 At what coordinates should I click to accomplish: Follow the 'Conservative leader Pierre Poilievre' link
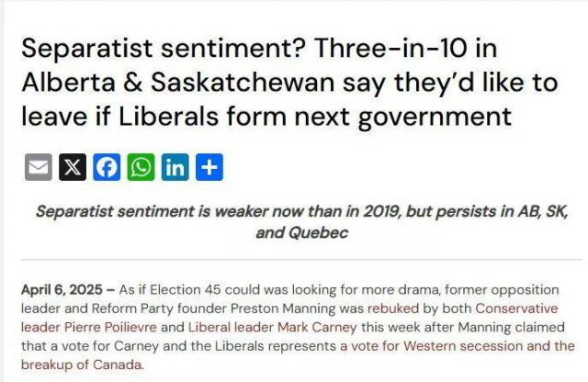516,309
